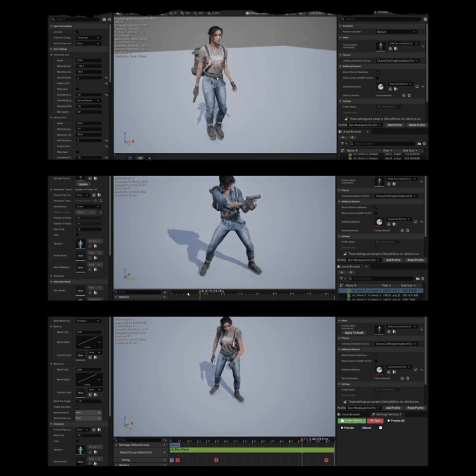Image resolution: width=476 pixels, height=476 pixels.
Task: Click browse-to-asset icon under Blend Space Preview Mesh
Action: [396, 49]
